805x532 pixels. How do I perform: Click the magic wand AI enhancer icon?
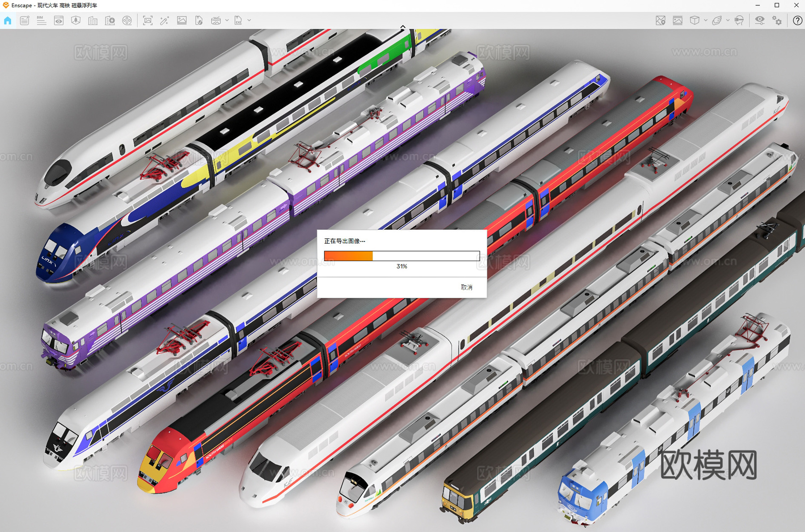[165, 21]
